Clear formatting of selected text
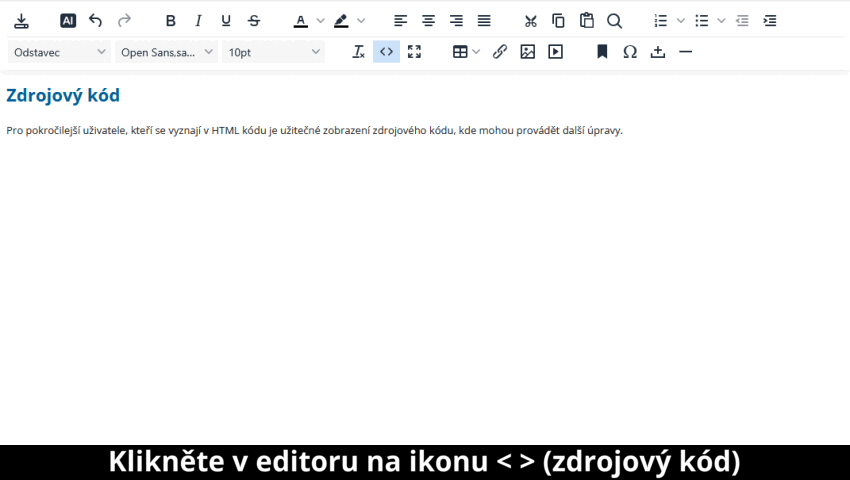This screenshot has height=480, width=850. click(x=358, y=52)
